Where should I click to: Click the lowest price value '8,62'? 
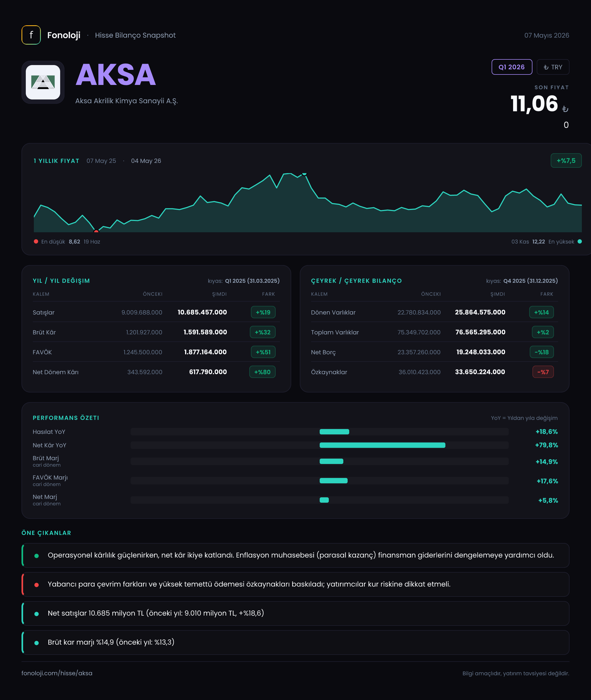[74, 242]
